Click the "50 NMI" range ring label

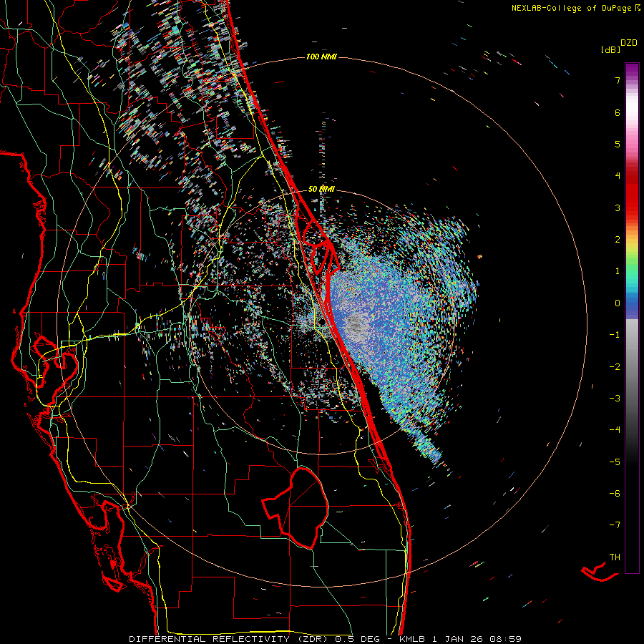321,189
